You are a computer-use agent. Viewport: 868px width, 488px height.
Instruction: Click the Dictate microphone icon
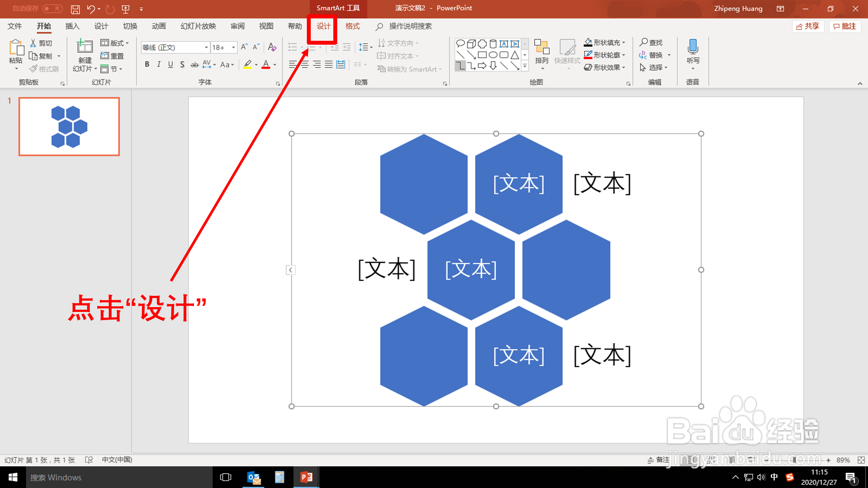click(693, 47)
